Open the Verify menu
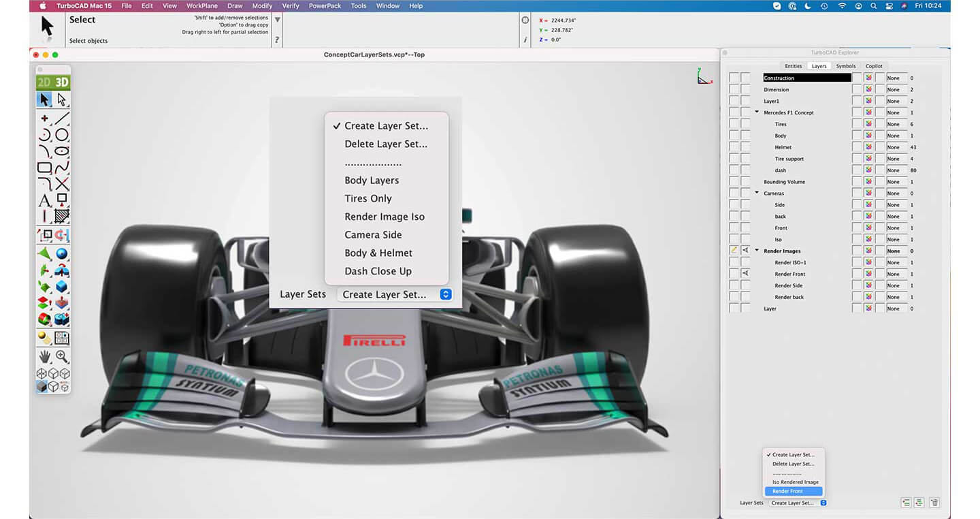This screenshot has height=519, width=980. 291,5
